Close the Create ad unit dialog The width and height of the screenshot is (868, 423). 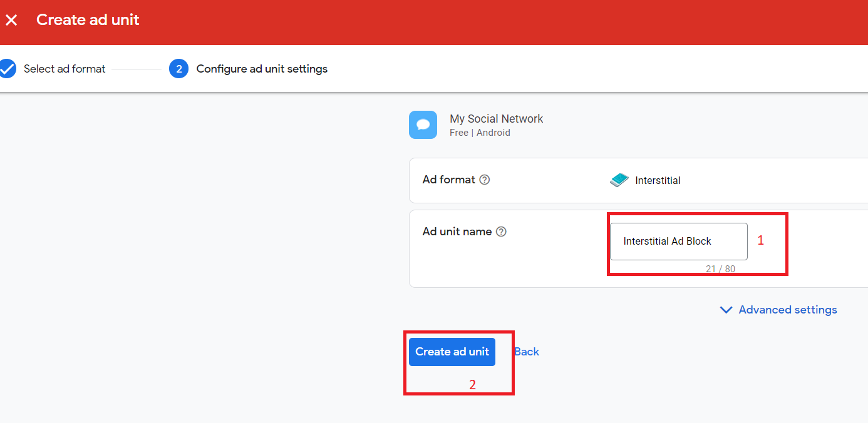(x=11, y=20)
